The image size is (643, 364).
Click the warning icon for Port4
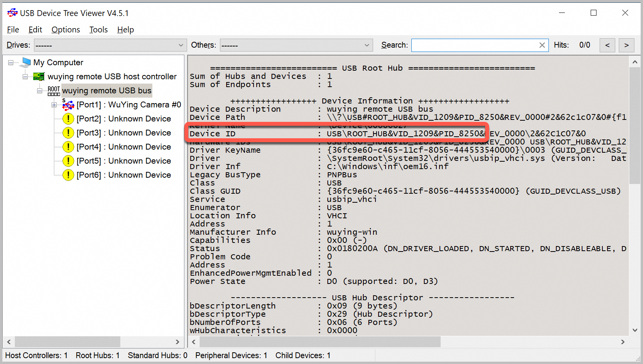(x=68, y=147)
